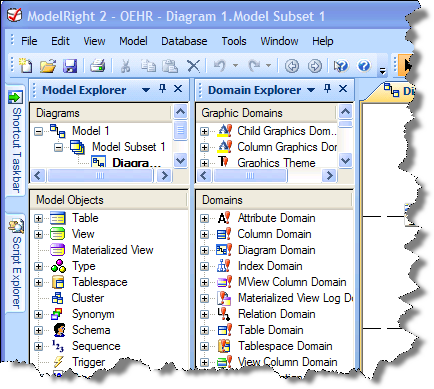Expand the Child Graphics Domain node
Viewport: 434px width, 389px height.
coord(204,131)
